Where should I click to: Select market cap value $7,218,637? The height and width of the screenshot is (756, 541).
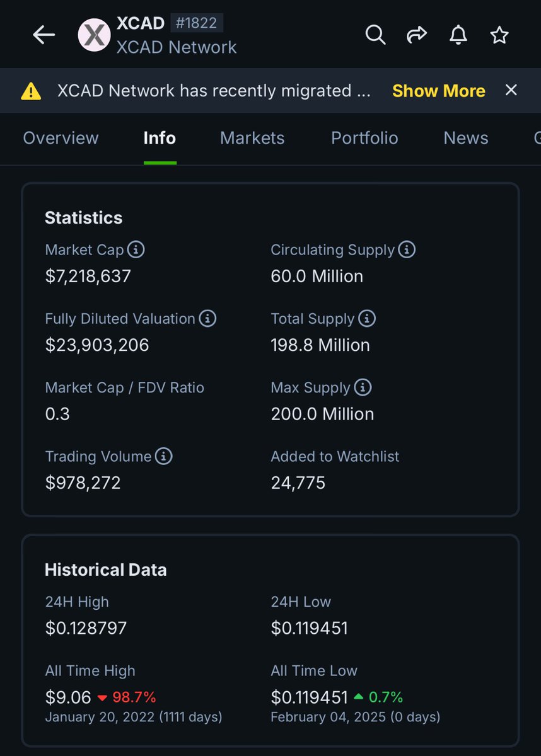pos(88,277)
